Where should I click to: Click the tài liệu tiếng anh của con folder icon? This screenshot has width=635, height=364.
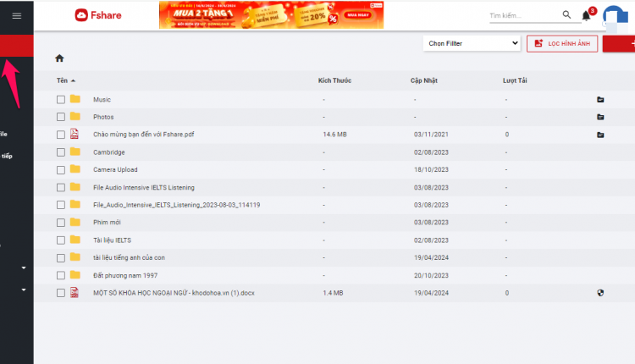75,257
